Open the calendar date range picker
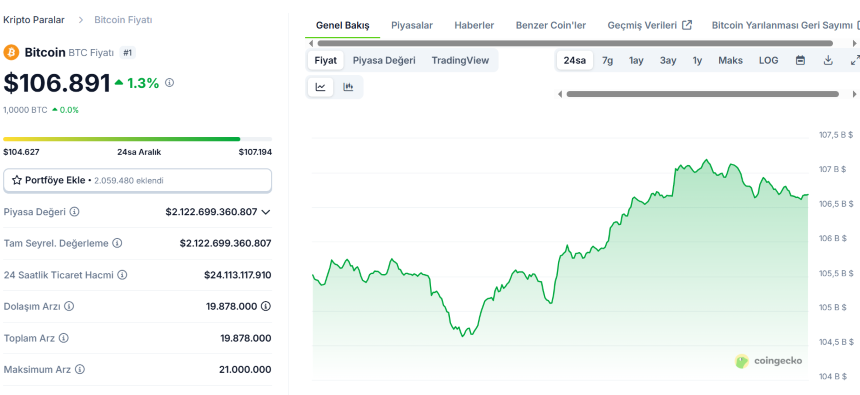 click(x=800, y=60)
